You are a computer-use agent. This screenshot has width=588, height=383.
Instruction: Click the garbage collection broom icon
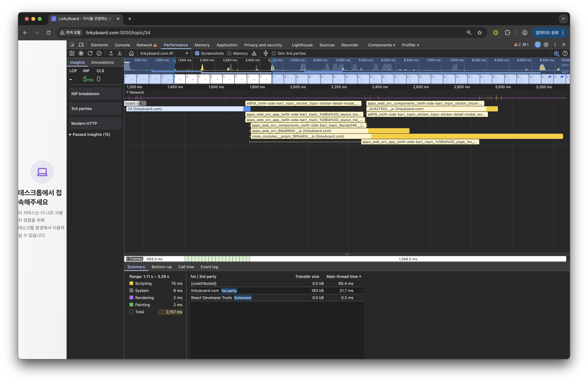[x=254, y=53]
